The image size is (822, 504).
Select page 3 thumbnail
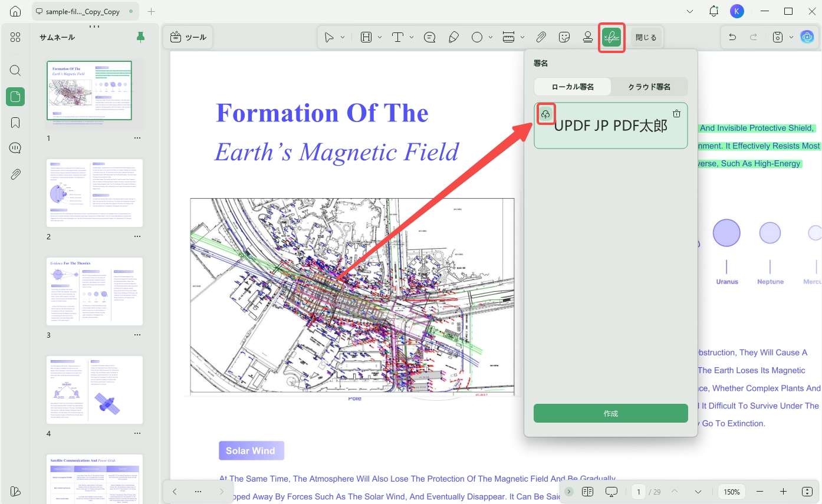point(95,291)
